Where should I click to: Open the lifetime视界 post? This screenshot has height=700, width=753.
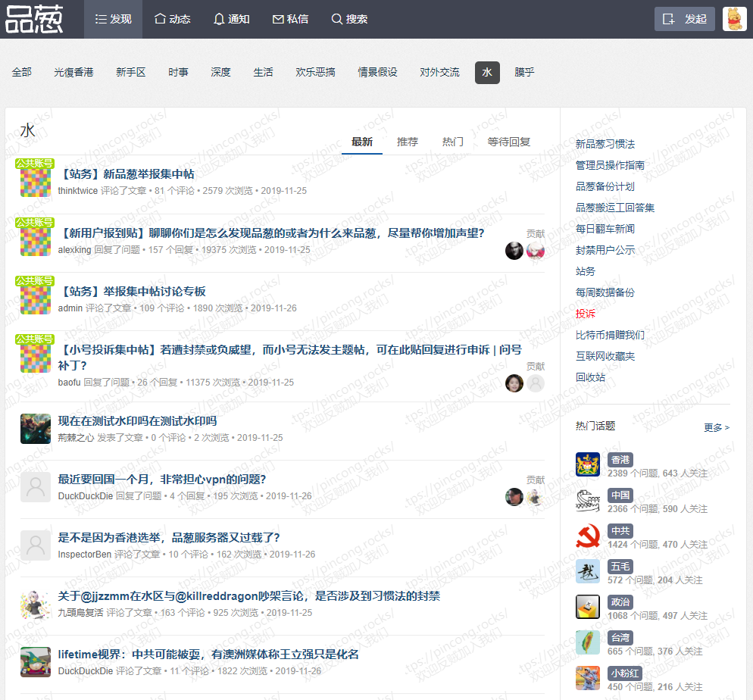tap(208, 655)
